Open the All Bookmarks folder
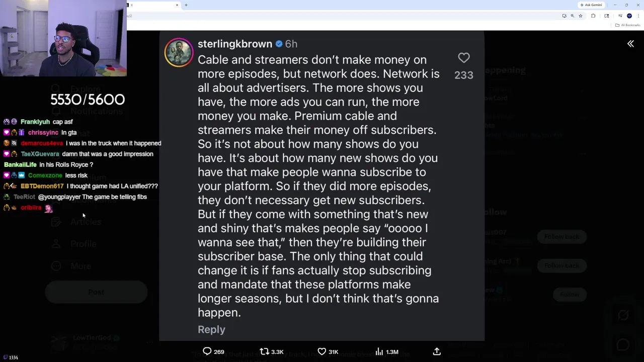The image size is (644, 362). pyautogui.click(x=628, y=25)
